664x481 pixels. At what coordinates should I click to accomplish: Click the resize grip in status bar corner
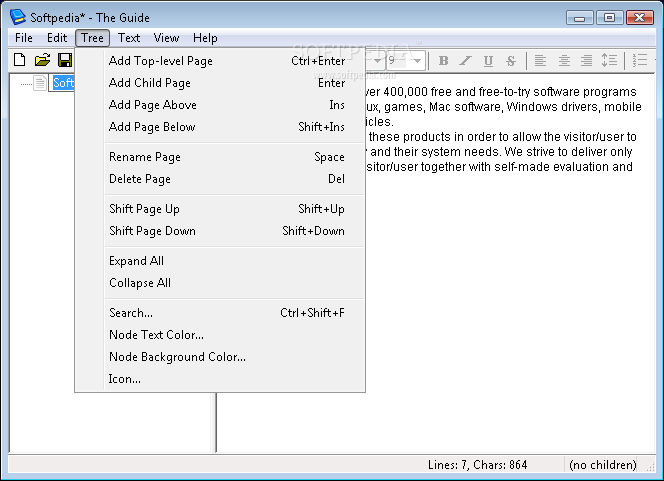(650, 467)
